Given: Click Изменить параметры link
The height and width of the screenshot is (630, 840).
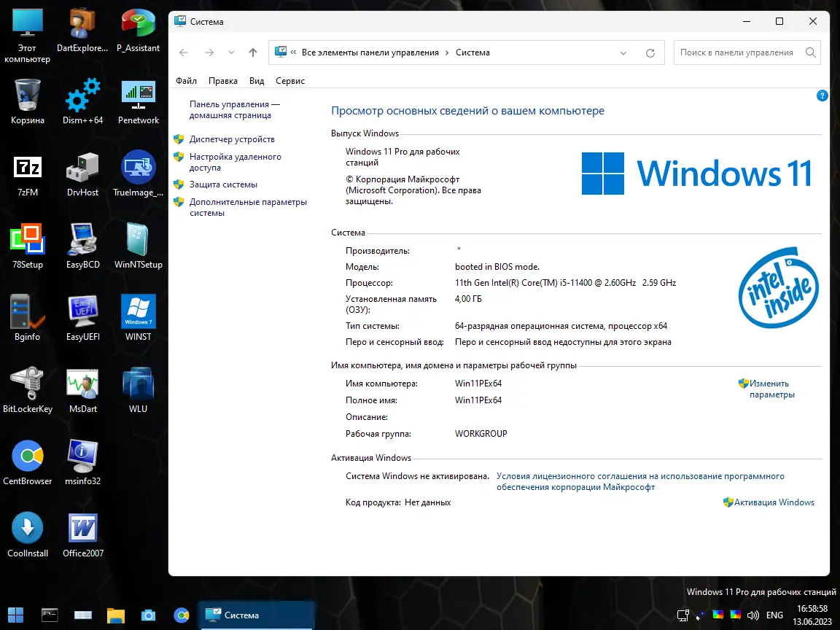Looking at the screenshot, I should pyautogui.click(x=771, y=389).
